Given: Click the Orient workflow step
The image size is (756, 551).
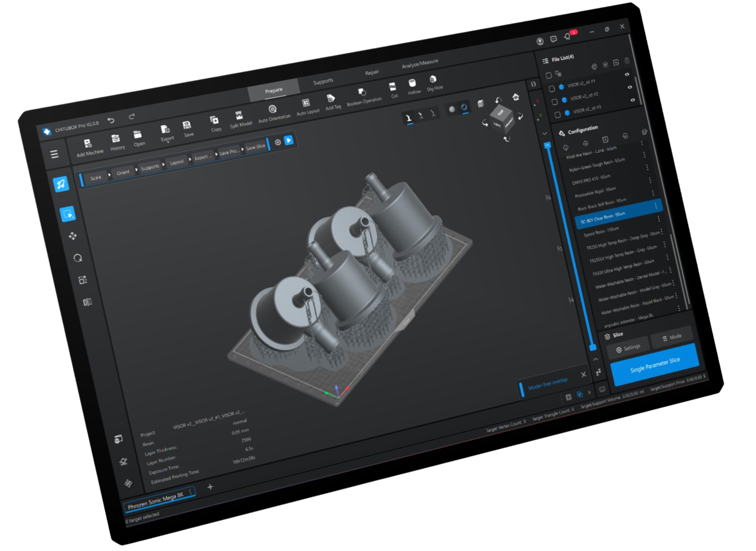Looking at the screenshot, I should [x=123, y=172].
